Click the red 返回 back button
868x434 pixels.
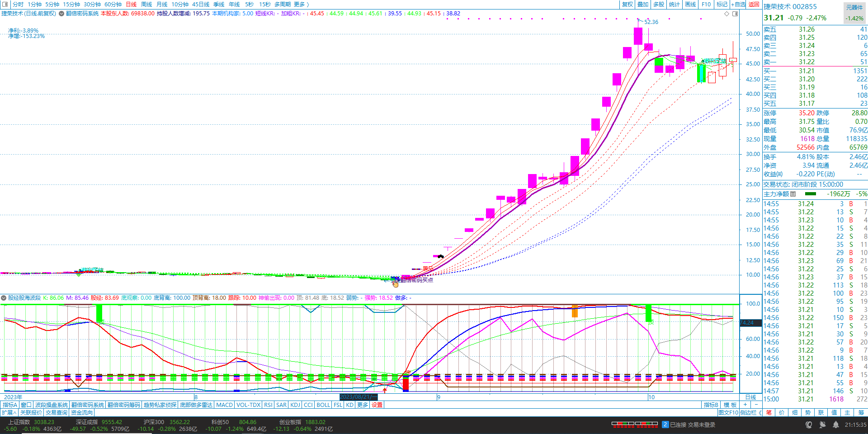click(x=754, y=5)
